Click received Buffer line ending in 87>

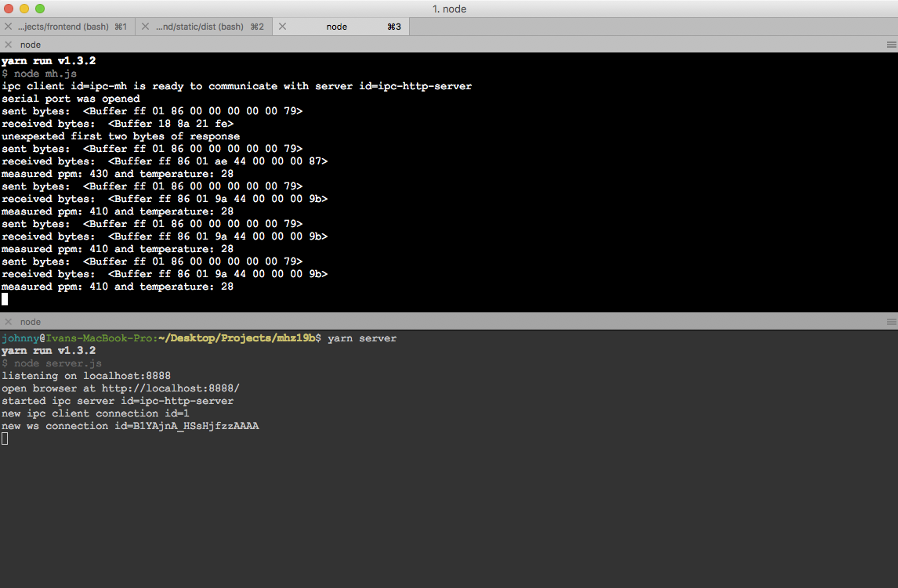click(x=165, y=161)
